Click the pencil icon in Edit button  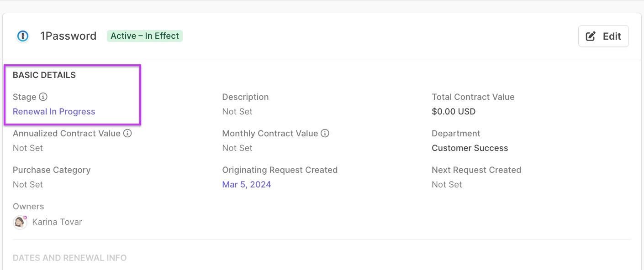[x=591, y=36]
